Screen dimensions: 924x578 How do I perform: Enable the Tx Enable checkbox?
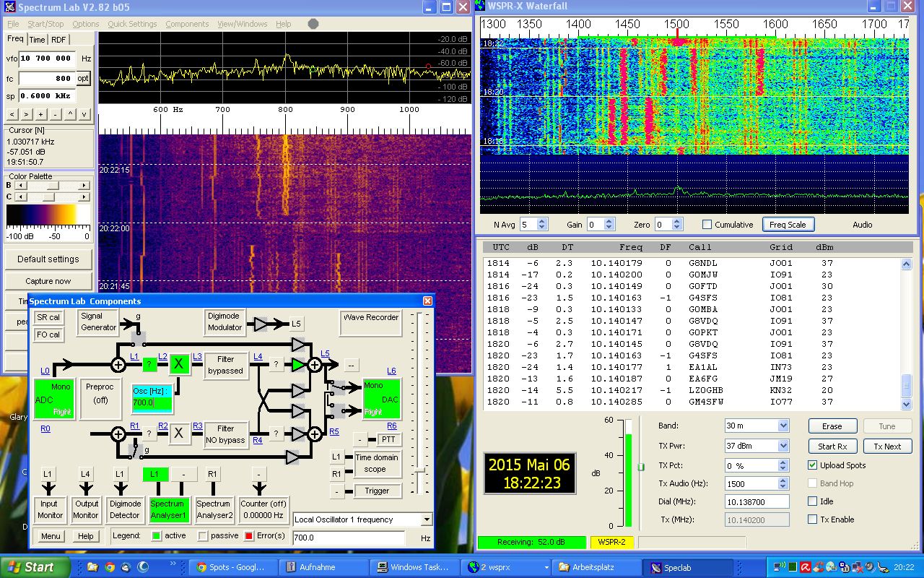(811, 519)
